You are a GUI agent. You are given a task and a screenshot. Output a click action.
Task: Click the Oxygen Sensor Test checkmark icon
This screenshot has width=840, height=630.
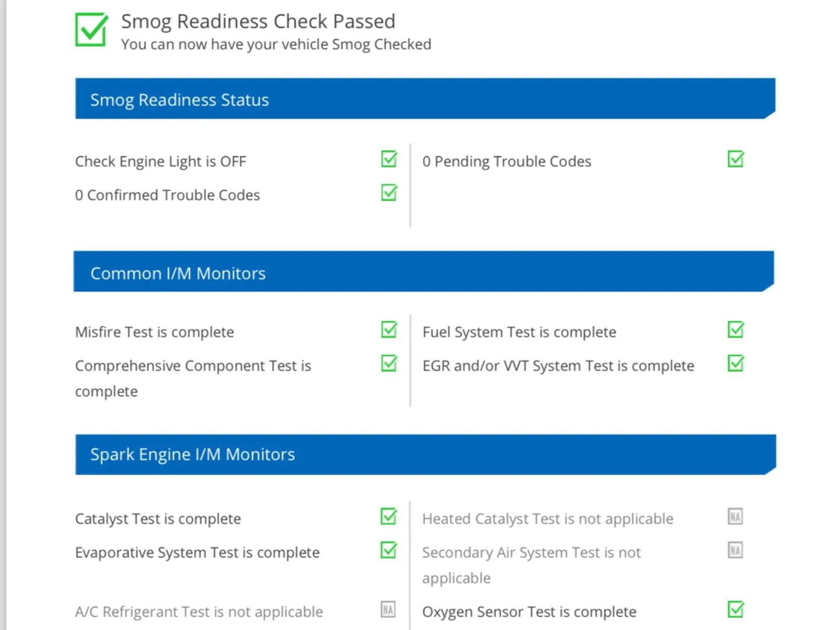[x=736, y=610]
